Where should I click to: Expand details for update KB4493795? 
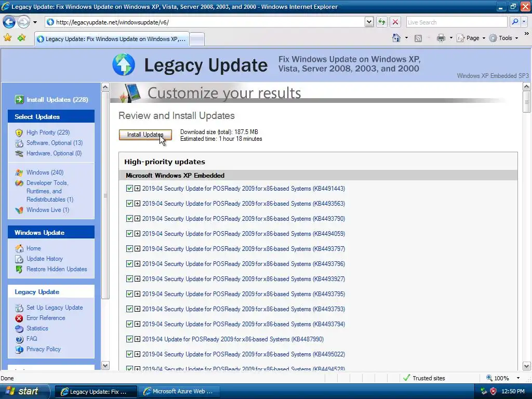click(137, 294)
